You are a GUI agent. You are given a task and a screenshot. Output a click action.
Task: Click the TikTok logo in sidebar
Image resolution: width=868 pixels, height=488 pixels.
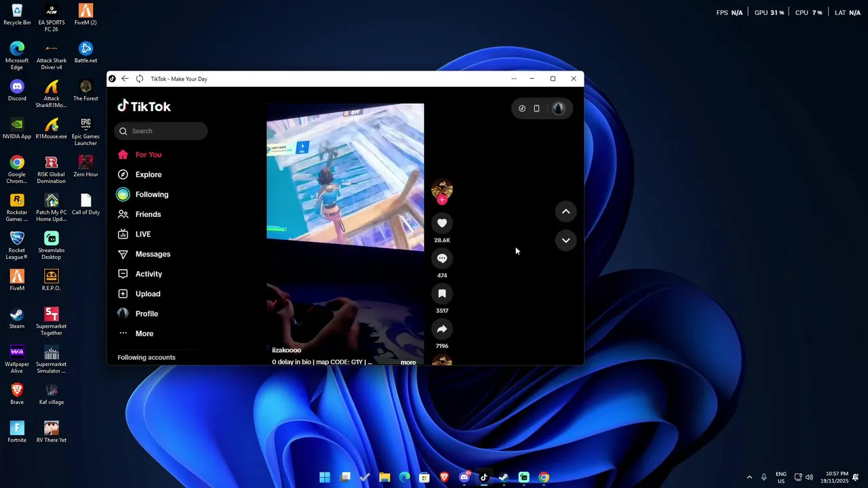point(144,106)
